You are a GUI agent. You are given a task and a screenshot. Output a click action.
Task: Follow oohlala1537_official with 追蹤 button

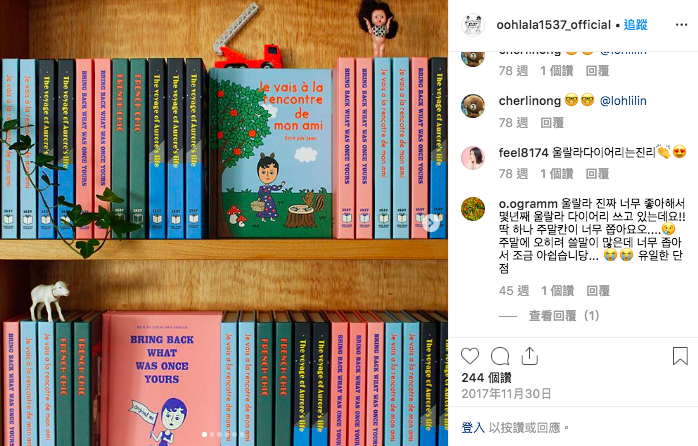pyautogui.click(x=635, y=25)
